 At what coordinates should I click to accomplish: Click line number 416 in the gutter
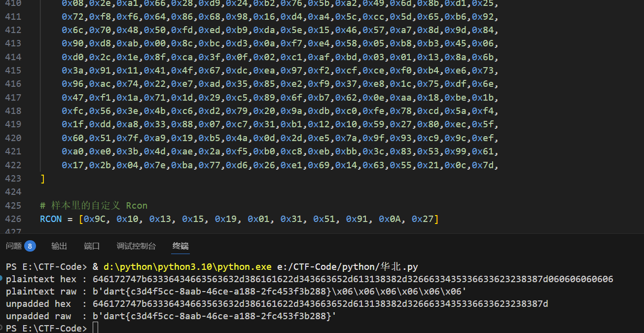13,84
